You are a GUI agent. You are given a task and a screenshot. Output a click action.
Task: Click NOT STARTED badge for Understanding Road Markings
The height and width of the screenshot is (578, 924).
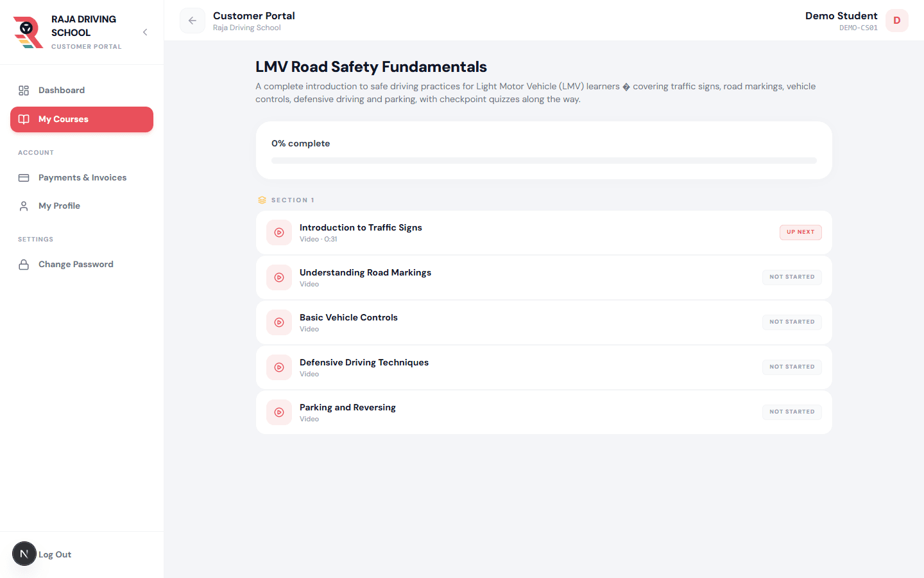tap(792, 277)
